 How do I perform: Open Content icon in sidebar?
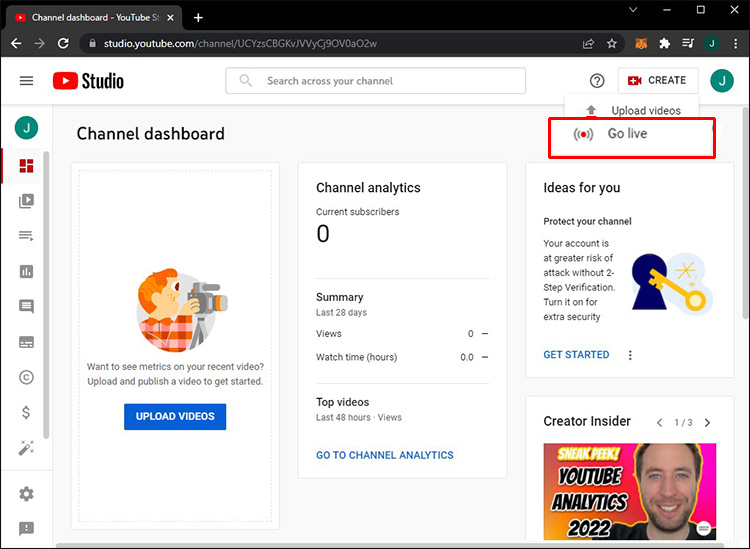[x=26, y=201]
